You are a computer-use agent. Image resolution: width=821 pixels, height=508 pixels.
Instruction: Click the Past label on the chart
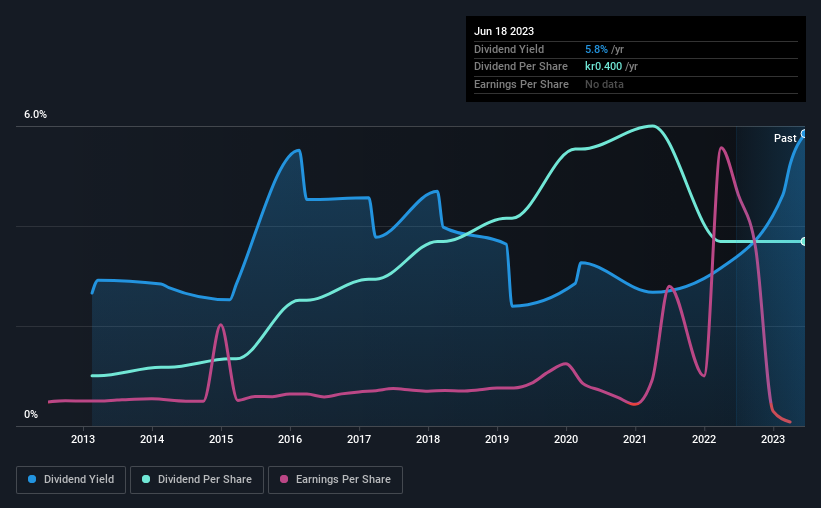click(785, 138)
